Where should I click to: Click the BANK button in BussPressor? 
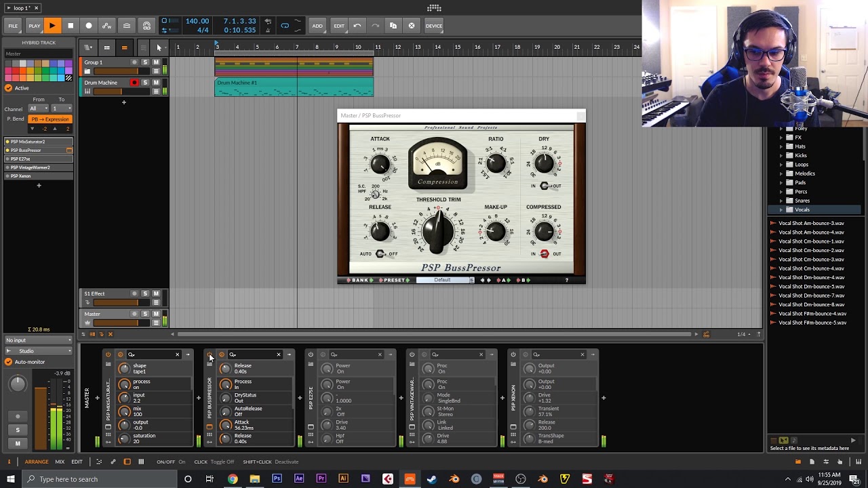pyautogui.click(x=359, y=280)
